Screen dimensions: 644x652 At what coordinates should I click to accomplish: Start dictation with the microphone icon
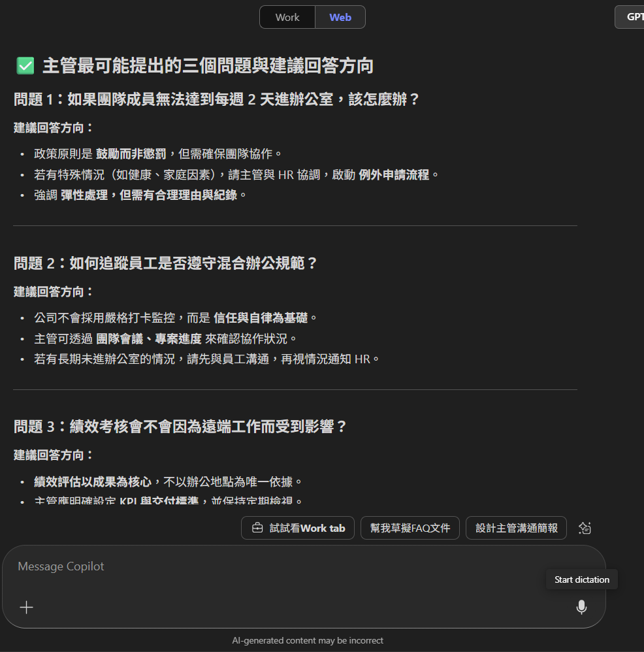click(581, 608)
